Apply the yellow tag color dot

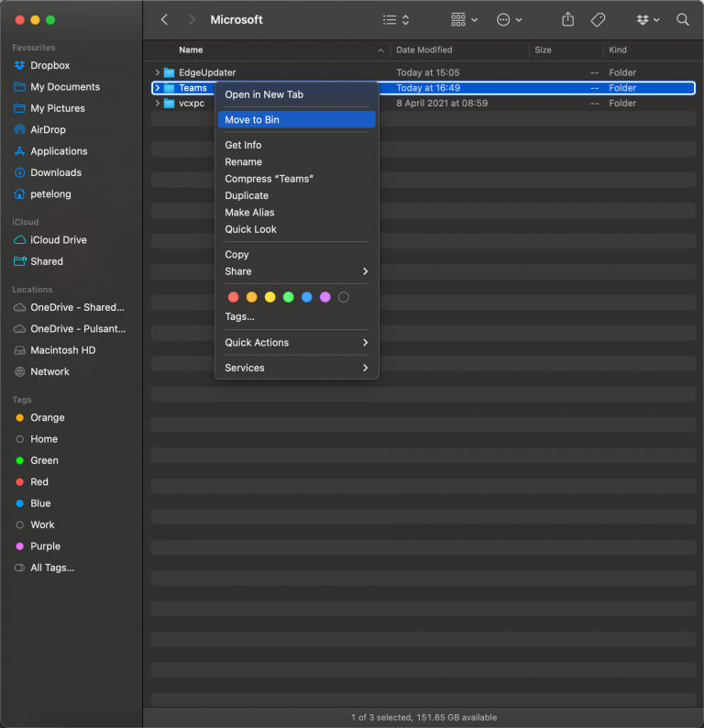point(270,297)
